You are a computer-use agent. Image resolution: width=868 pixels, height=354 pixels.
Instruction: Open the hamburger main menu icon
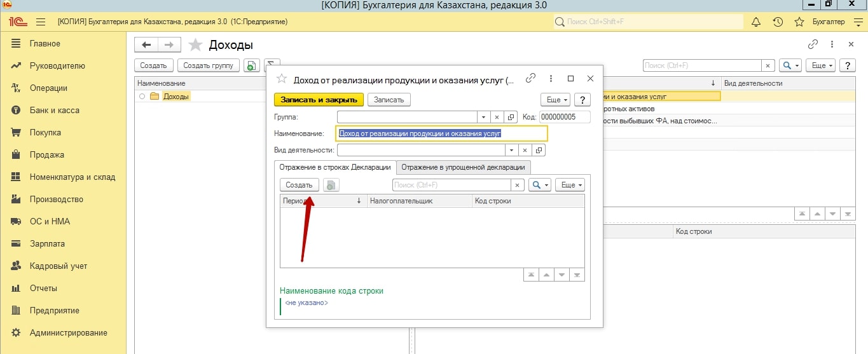41,22
